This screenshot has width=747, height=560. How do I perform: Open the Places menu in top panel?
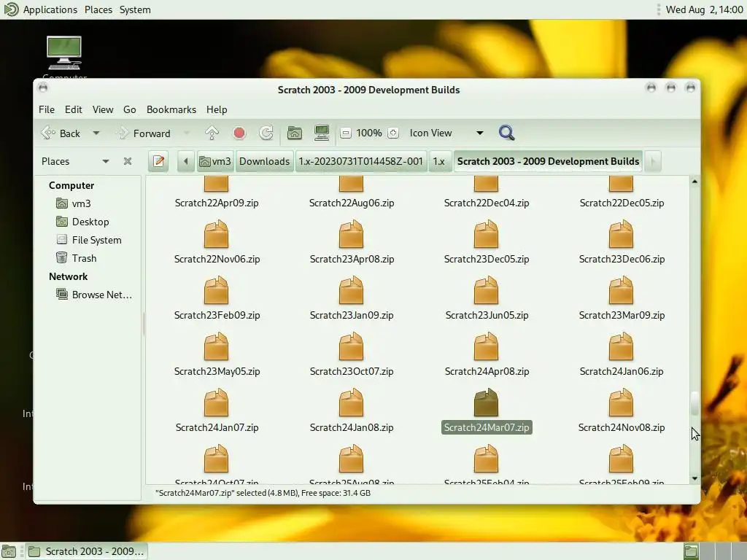coord(98,9)
